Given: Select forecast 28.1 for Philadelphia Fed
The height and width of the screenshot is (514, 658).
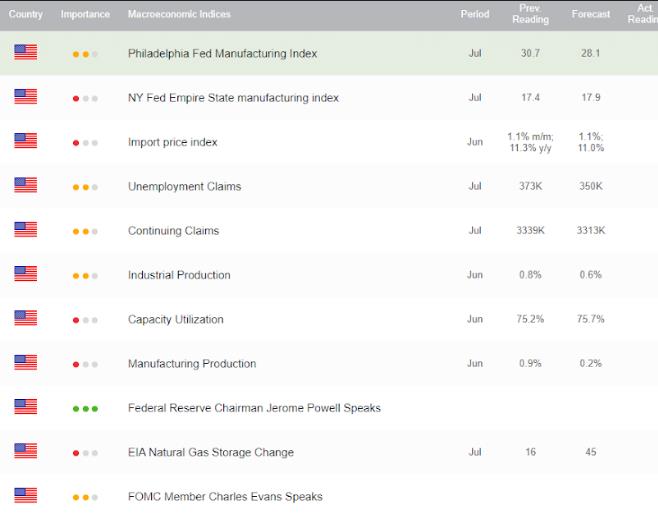Looking at the screenshot, I should click(x=591, y=53).
